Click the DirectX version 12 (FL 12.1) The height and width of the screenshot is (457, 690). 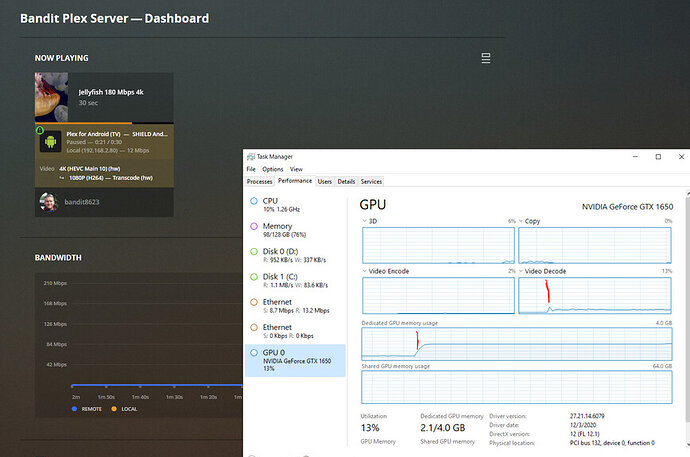(585, 434)
